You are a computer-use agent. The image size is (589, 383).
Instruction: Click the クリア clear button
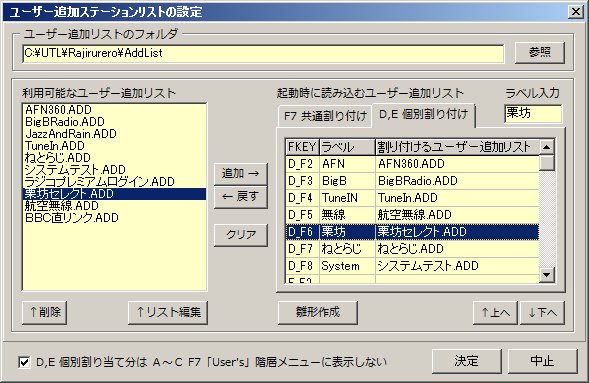tap(240, 235)
